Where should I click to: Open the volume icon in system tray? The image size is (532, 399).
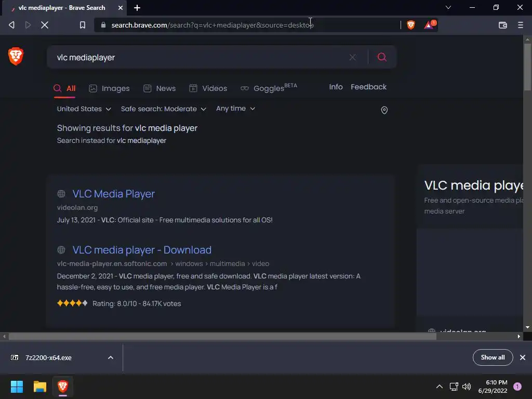pyautogui.click(x=467, y=387)
